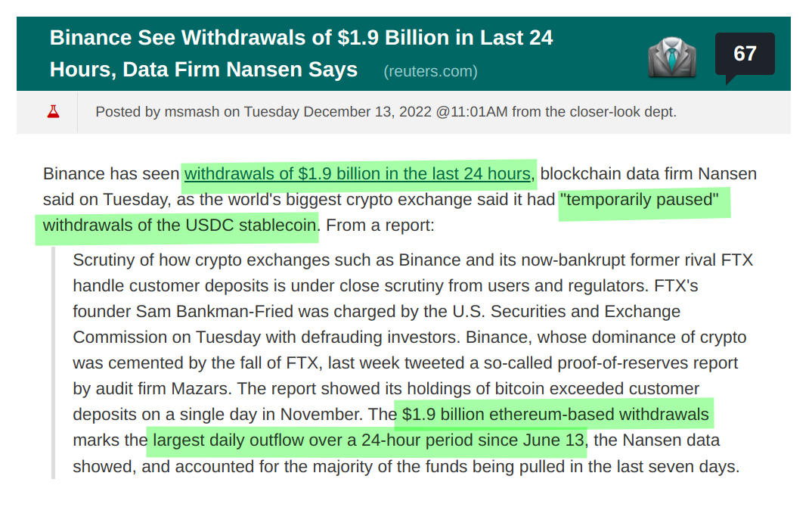Image resolution: width=812 pixels, height=532 pixels.
Task: Click the poster name msmash
Action: (x=192, y=112)
